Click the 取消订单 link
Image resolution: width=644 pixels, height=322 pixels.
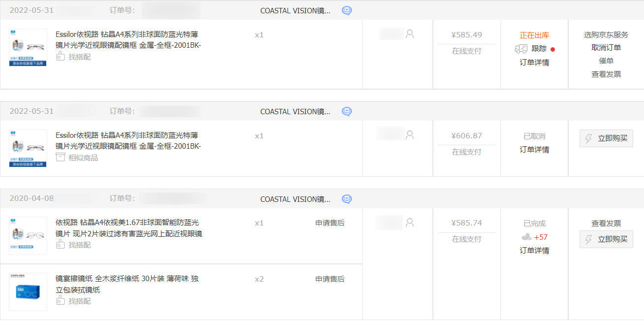pyautogui.click(x=606, y=48)
